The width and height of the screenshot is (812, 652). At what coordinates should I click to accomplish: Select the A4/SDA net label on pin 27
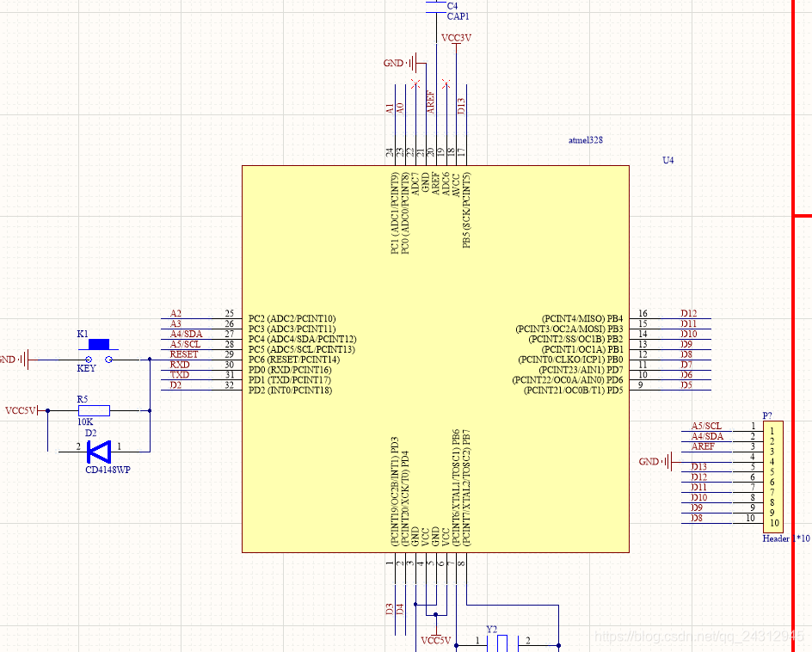point(186,334)
